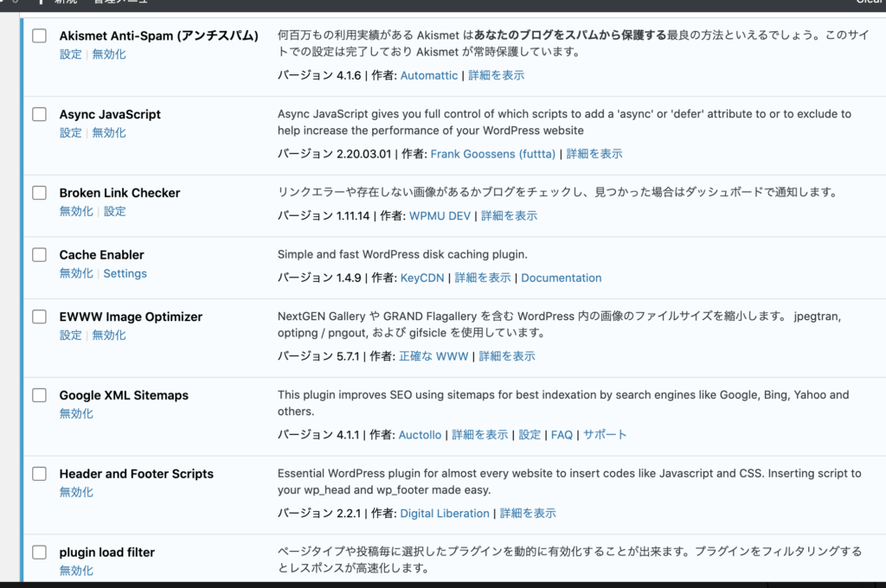The height and width of the screenshot is (588, 886).
Task: Open Broken Link Checker 設定 link
Action: click(115, 211)
